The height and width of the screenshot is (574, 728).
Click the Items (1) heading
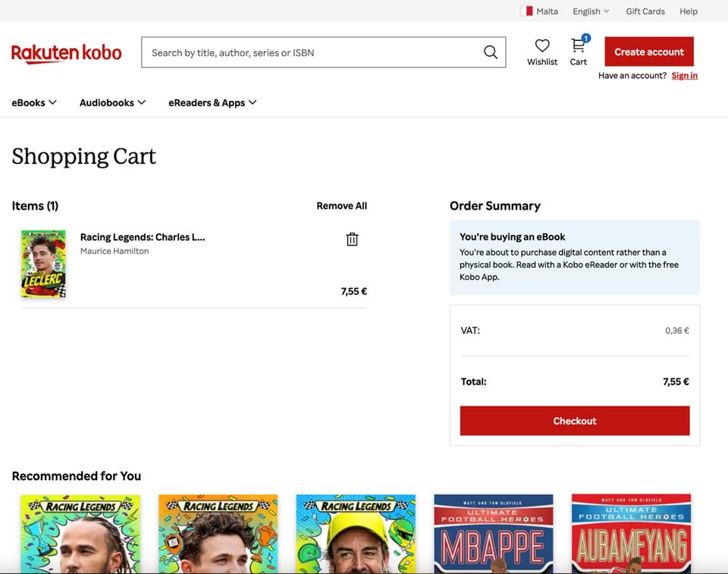36,205
